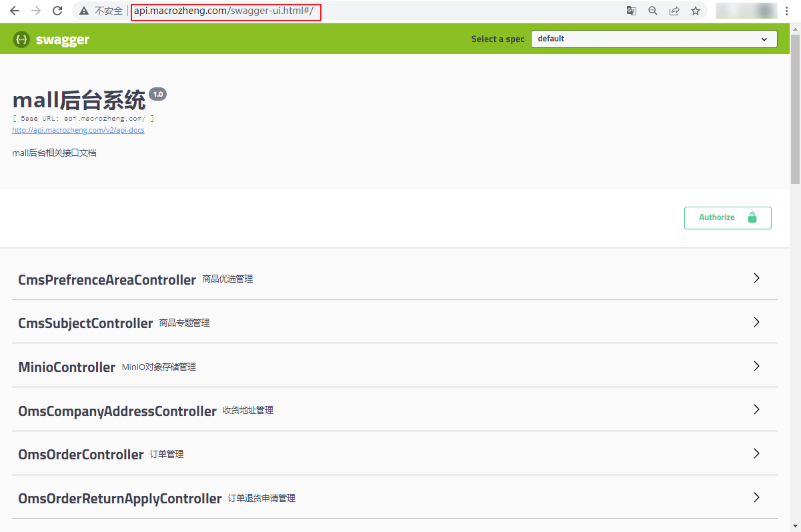Image resolution: width=801 pixels, height=532 pixels.
Task: Open the translate page icon
Action: pos(631,11)
